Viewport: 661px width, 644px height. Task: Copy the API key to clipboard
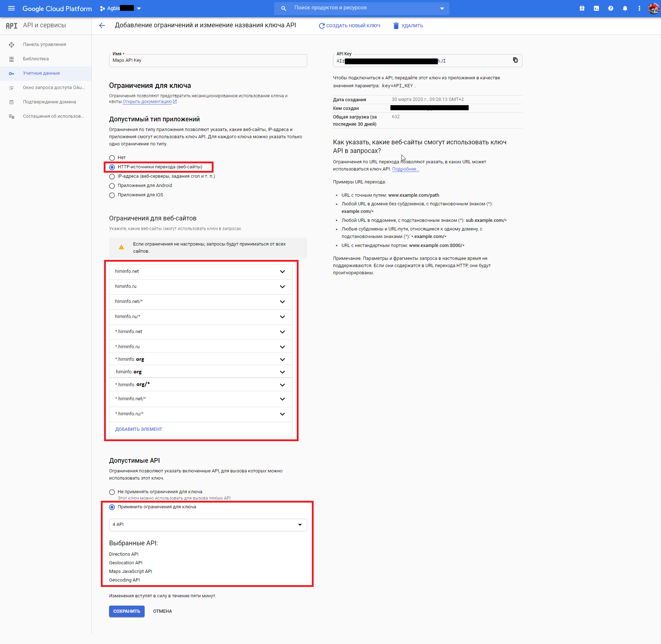pos(515,60)
